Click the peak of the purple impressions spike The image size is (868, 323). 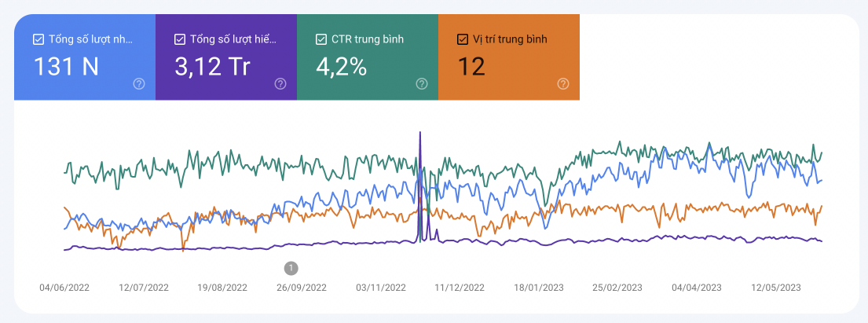tap(420, 132)
